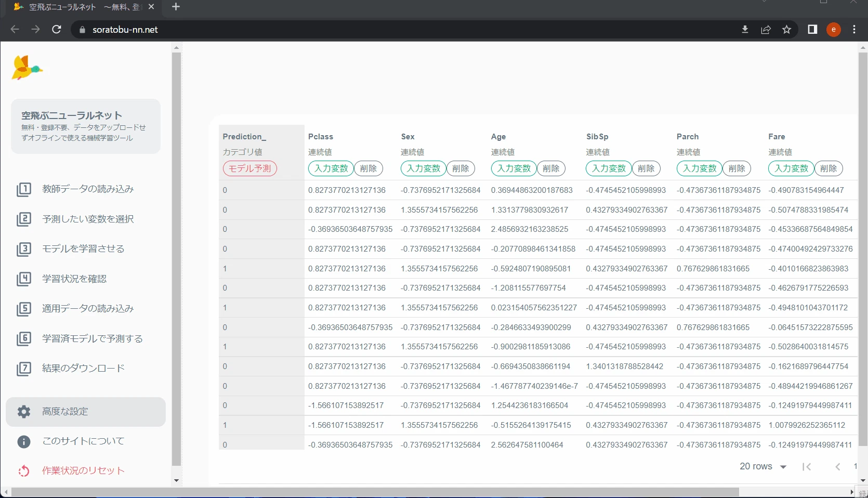Open step 1 training data load icon

pos(24,189)
